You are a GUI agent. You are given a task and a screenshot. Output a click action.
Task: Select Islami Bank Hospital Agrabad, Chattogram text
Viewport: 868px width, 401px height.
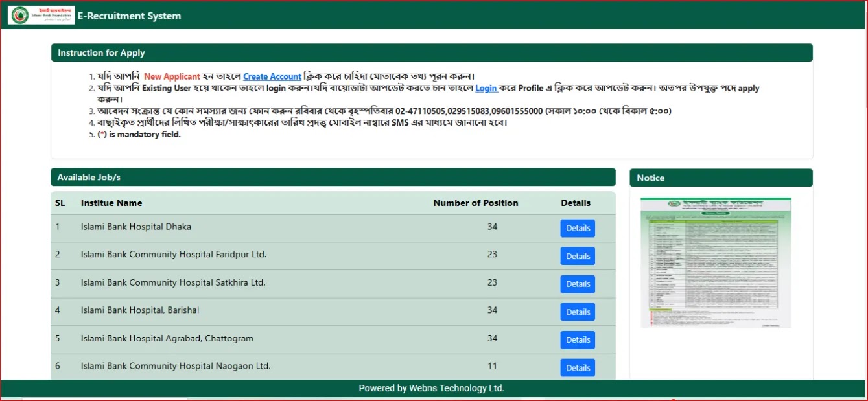click(x=167, y=338)
